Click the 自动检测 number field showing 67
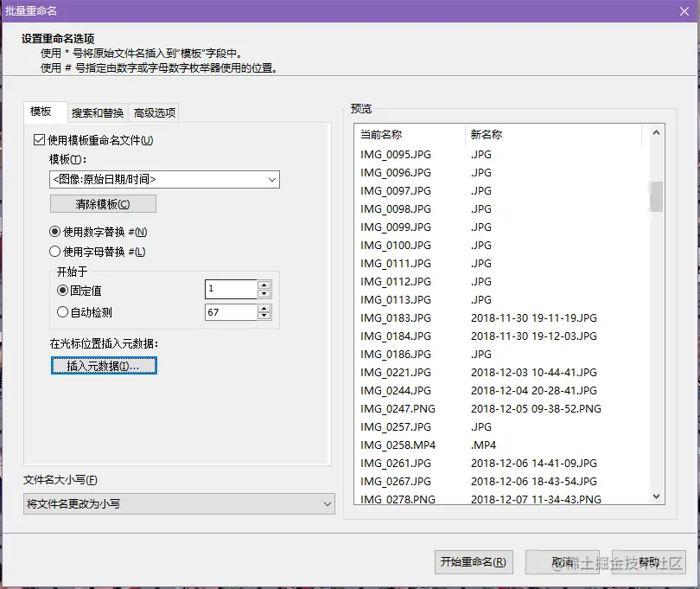Screen dimensions: 700x589 pos(231,312)
